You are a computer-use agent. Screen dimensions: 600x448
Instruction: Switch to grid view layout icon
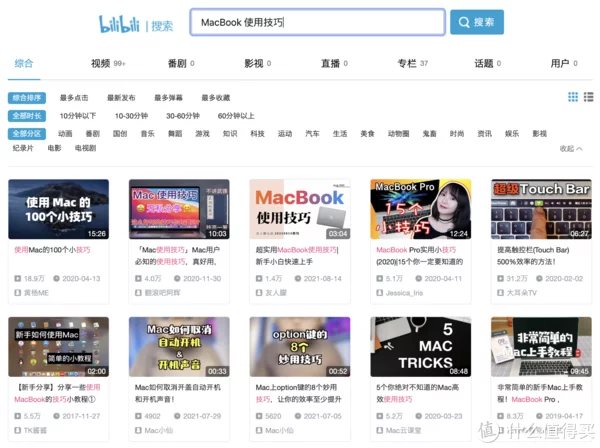click(x=573, y=97)
